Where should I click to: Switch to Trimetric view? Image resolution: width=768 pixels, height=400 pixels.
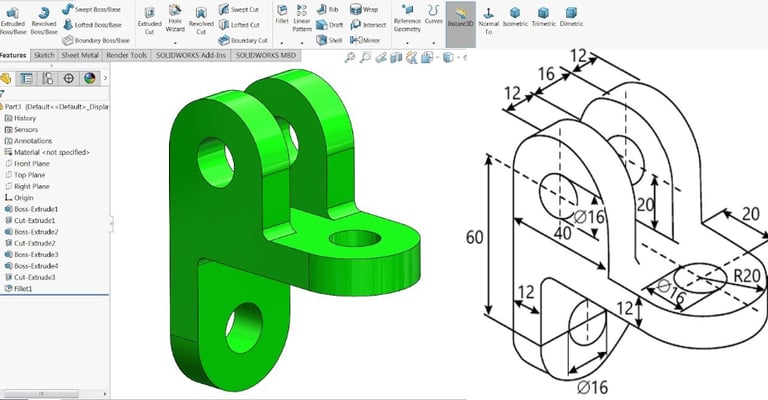pos(543,17)
